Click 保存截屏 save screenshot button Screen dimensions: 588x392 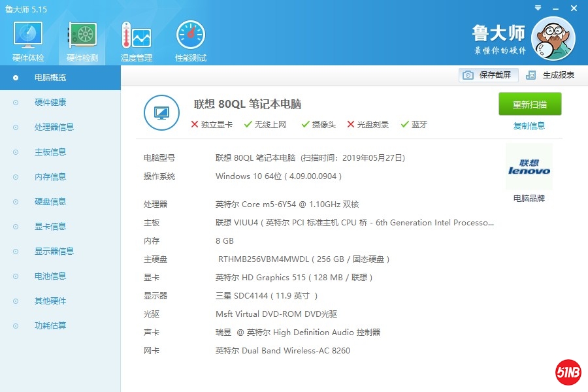coord(489,75)
